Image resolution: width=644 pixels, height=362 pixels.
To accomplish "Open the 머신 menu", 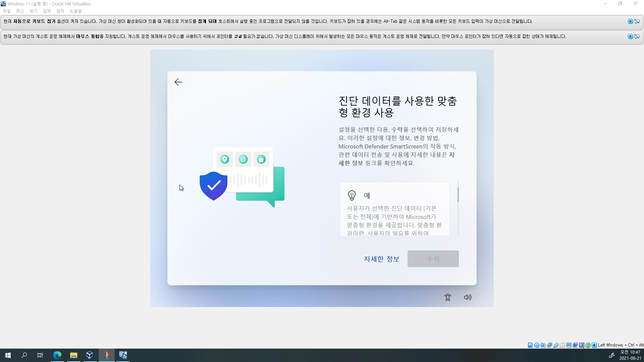I will pyautogui.click(x=20, y=11).
